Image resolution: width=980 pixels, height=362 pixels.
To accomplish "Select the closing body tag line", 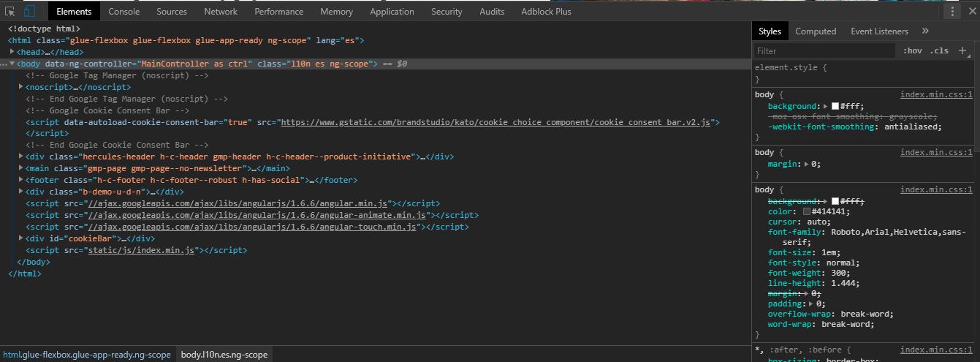I will click(x=34, y=262).
